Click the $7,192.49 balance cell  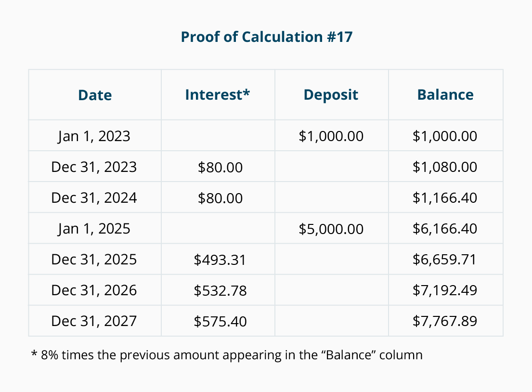(445, 290)
